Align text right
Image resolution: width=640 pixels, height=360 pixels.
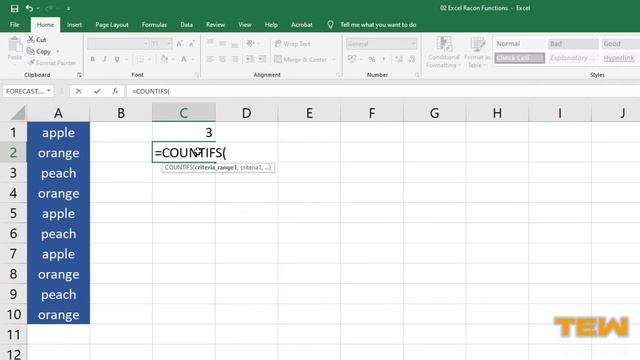tap(235, 59)
